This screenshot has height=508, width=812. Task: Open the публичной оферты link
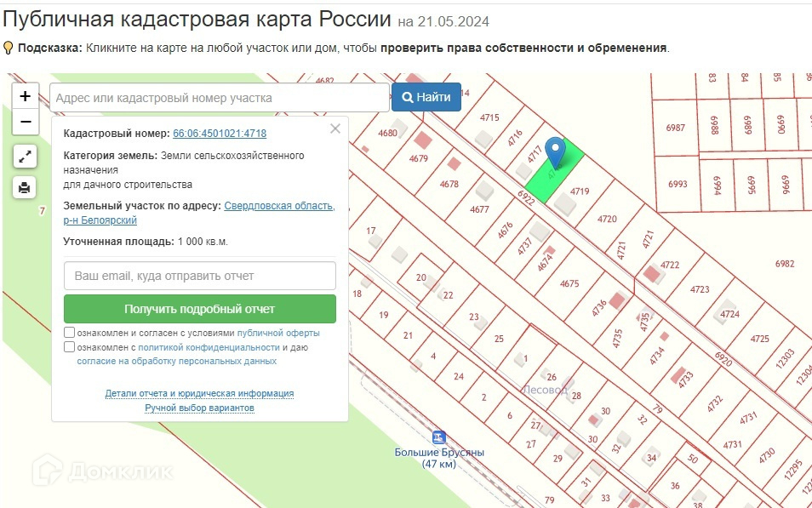coord(278,333)
